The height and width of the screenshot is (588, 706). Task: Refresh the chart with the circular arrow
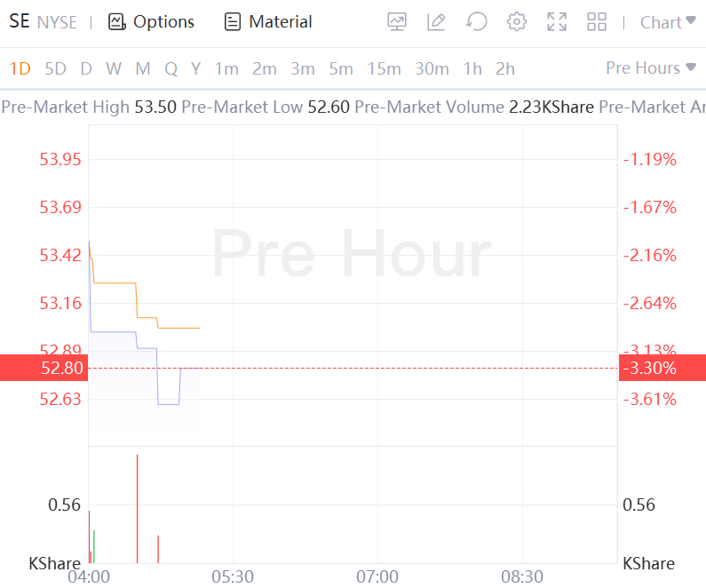[x=477, y=22]
